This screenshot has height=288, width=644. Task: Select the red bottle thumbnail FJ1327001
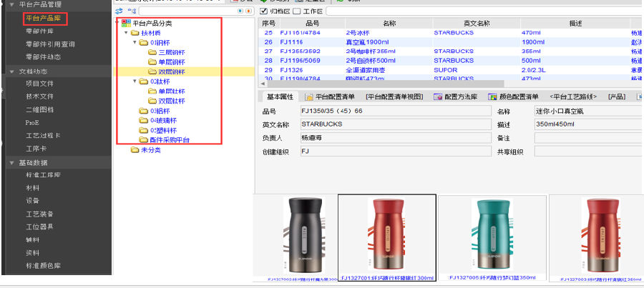(387, 238)
